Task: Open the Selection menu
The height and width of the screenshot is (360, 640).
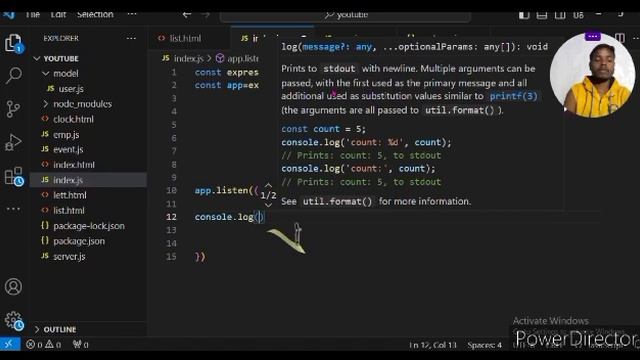Action: pyautogui.click(x=95, y=15)
